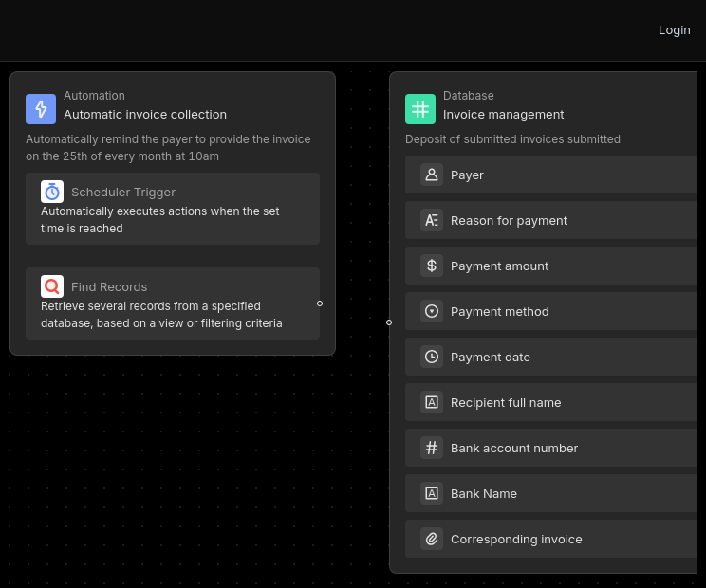This screenshot has width=706, height=588.
Task: Click the Recipient full name field icon
Action: coord(432,402)
